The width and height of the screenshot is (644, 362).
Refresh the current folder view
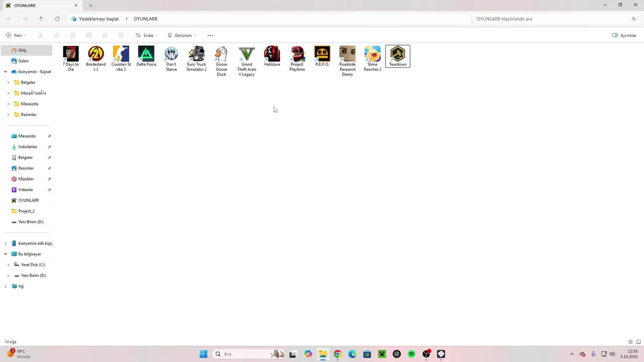(x=57, y=19)
